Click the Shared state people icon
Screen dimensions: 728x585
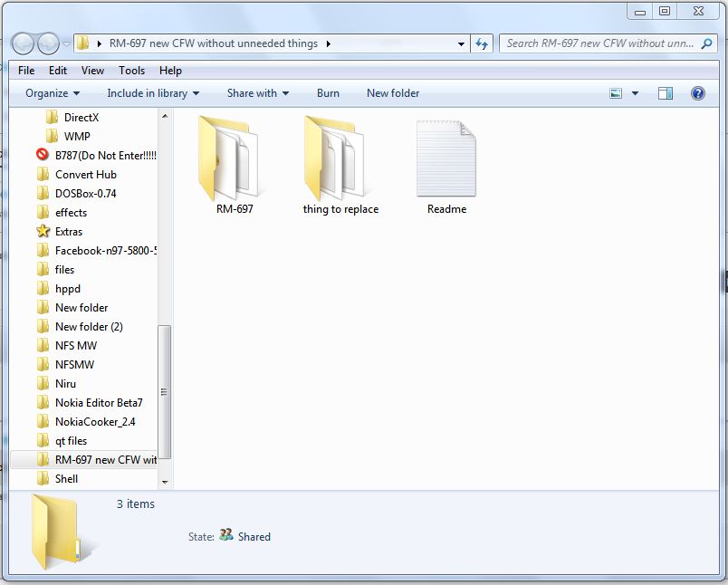pos(226,535)
